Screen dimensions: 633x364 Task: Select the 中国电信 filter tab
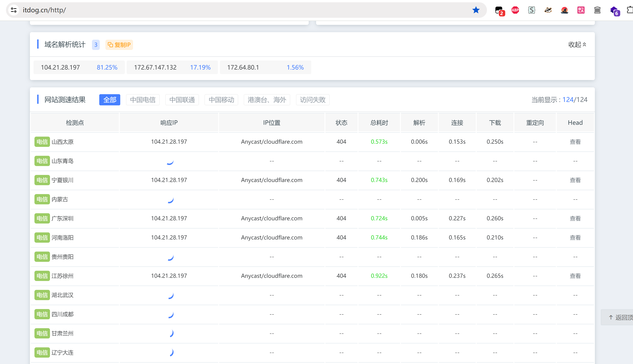(x=143, y=100)
